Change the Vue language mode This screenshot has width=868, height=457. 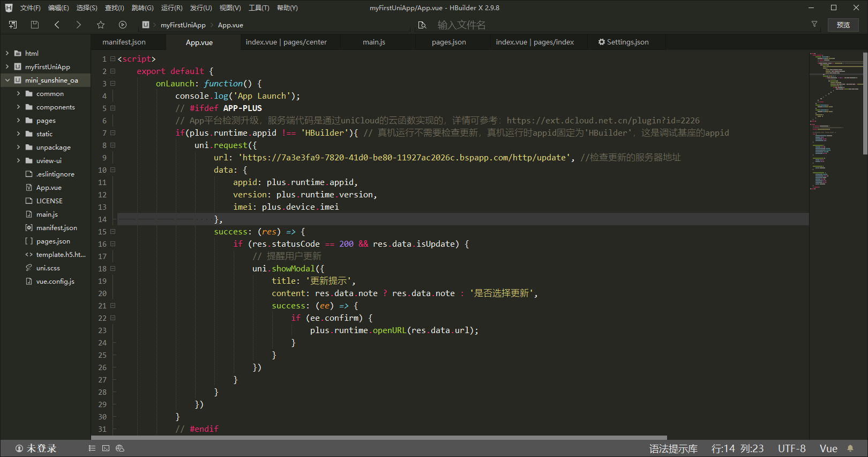(828, 448)
